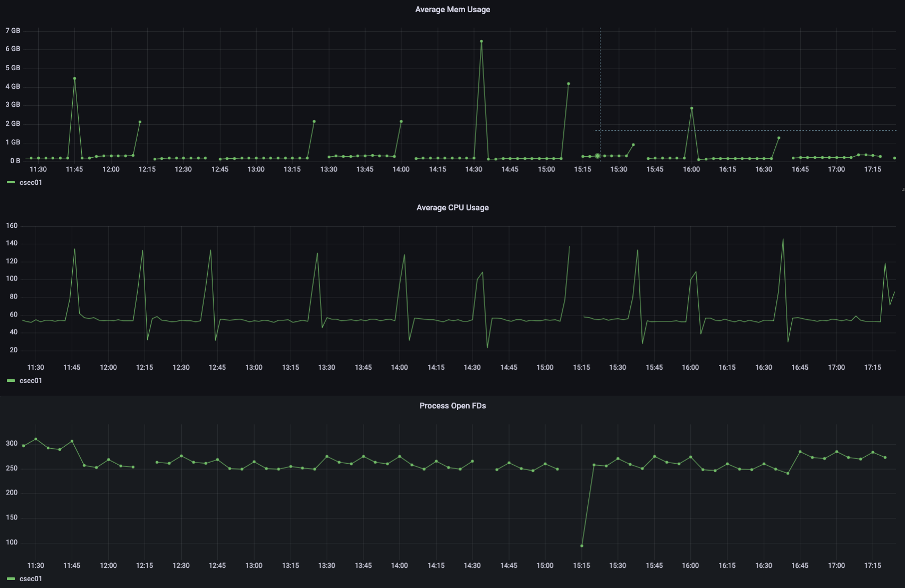The width and height of the screenshot is (905, 588).
Task: Click the Open FDs first point near 300
Action: (23, 446)
